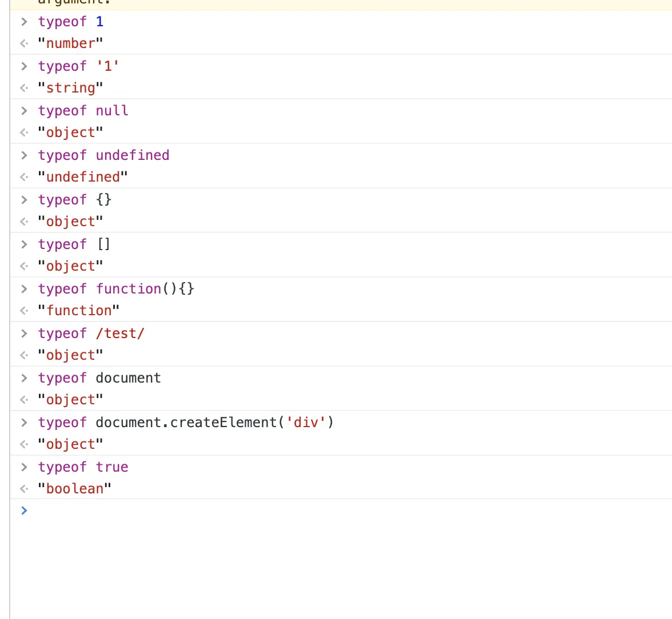Click the typeof true command text
672x619 pixels.
83,467
